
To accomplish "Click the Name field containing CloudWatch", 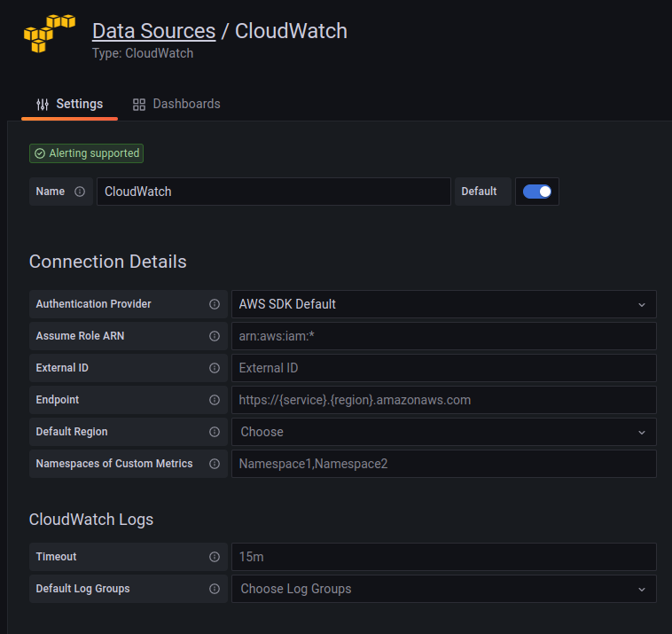I will 274,192.
